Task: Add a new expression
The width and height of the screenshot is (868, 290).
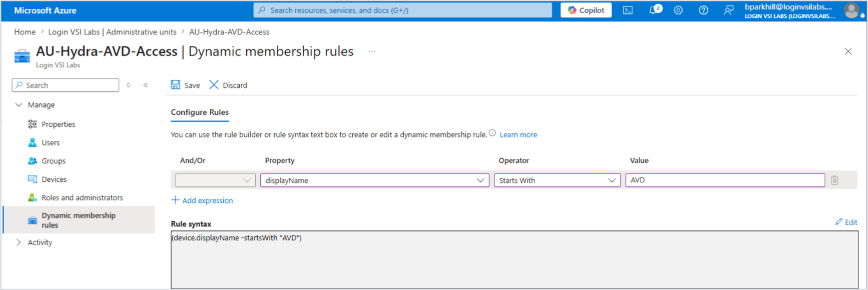Action: pyautogui.click(x=202, y=201)
